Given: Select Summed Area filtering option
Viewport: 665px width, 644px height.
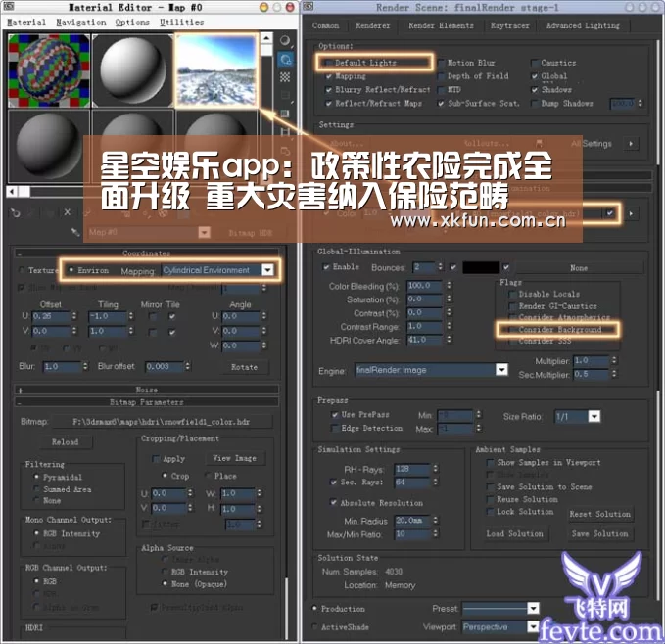Looking at the screenshot, I should [x=37, y=489].
